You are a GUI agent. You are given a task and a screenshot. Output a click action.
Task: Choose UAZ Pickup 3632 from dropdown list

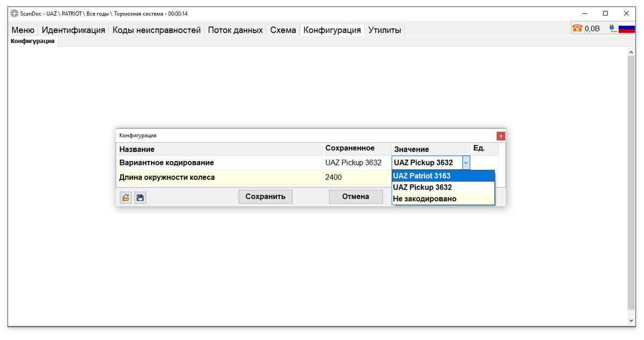tap(443, 187)
